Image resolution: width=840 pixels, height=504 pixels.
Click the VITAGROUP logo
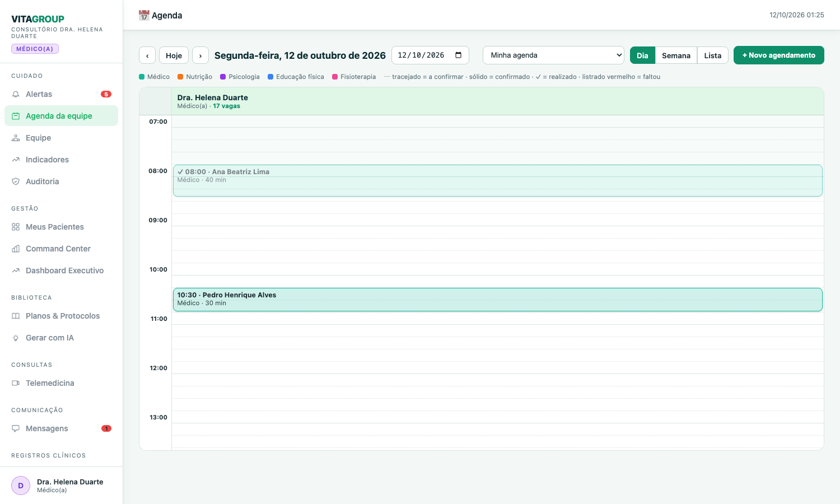pos(38,19)
